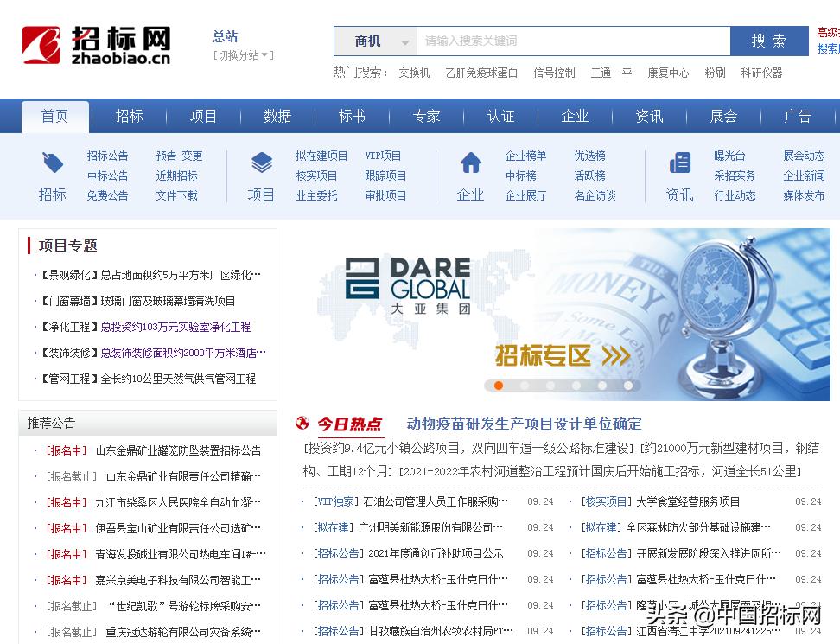Click the 资讯 document icon
The image size is (840, 644).
pyautogui.click(x=679, y=164)
